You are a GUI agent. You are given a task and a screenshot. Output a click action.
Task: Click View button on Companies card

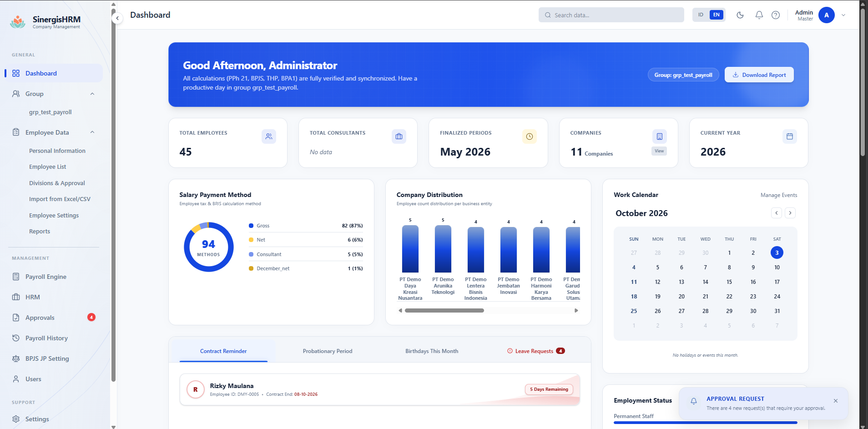tap(659, 151)
